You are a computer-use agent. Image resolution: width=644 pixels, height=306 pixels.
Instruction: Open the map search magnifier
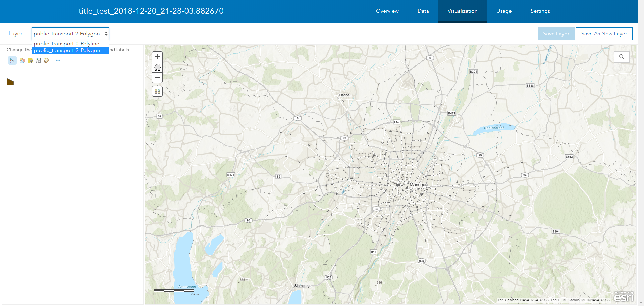622,57
